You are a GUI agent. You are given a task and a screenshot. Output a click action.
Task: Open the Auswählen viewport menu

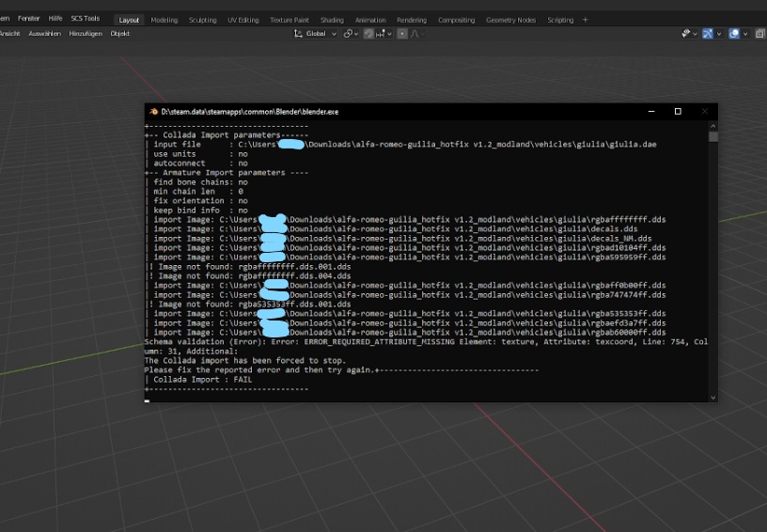tap(44, 34)
